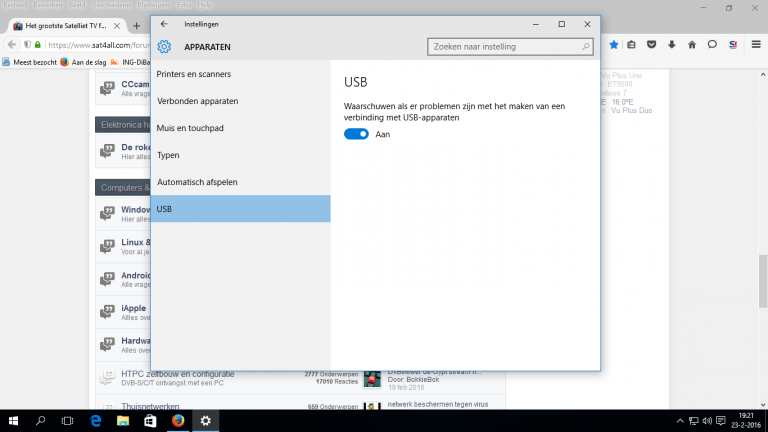
Task: Open the Firefox downloads arrow
Action: click(x=672, y=45)
